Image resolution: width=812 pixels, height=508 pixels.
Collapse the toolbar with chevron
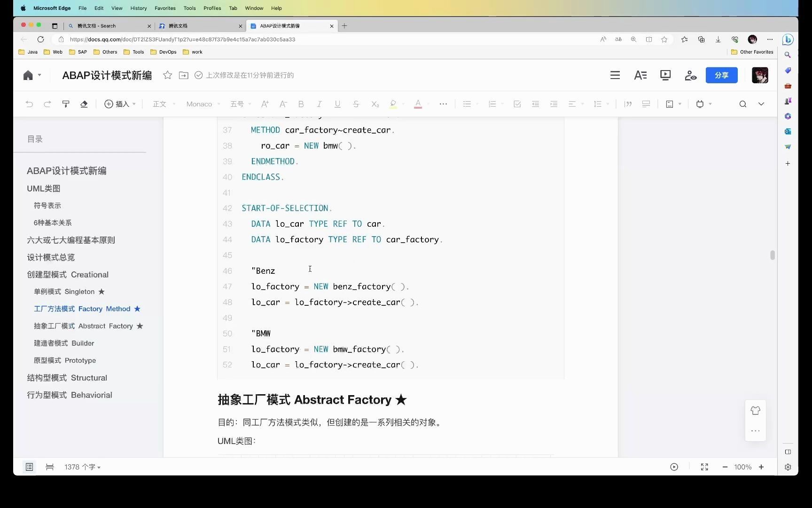[x=761, y=104]
